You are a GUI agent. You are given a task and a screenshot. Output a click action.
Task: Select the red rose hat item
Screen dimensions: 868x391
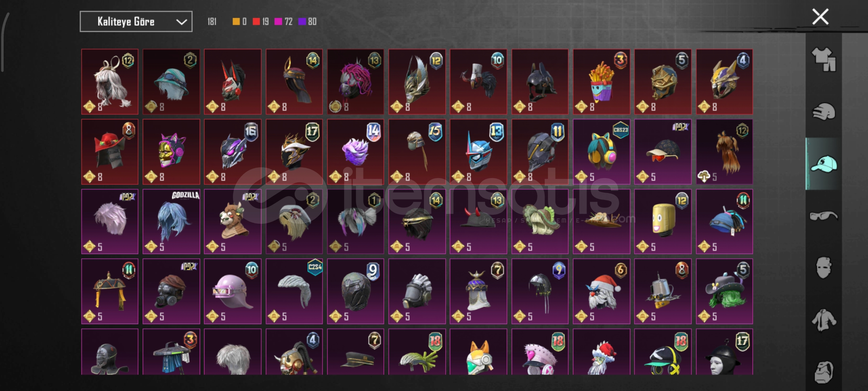tap(110, 152)
